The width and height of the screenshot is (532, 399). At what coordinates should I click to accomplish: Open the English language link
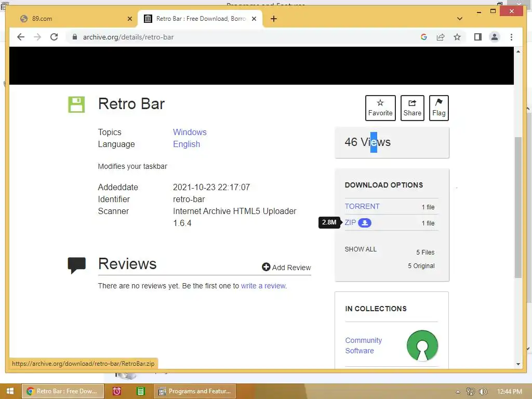[x=187, y=144]
